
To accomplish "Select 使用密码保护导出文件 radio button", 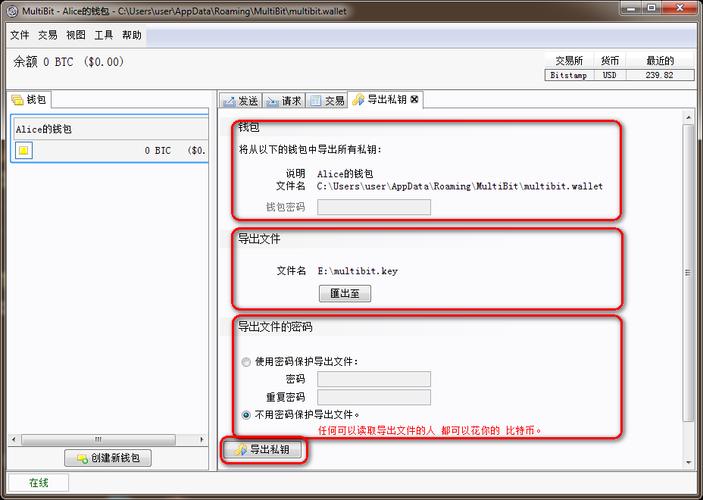I will (246, 362).
